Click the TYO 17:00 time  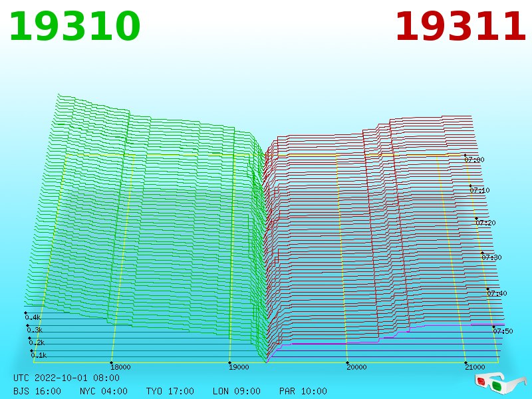(170, 391)
